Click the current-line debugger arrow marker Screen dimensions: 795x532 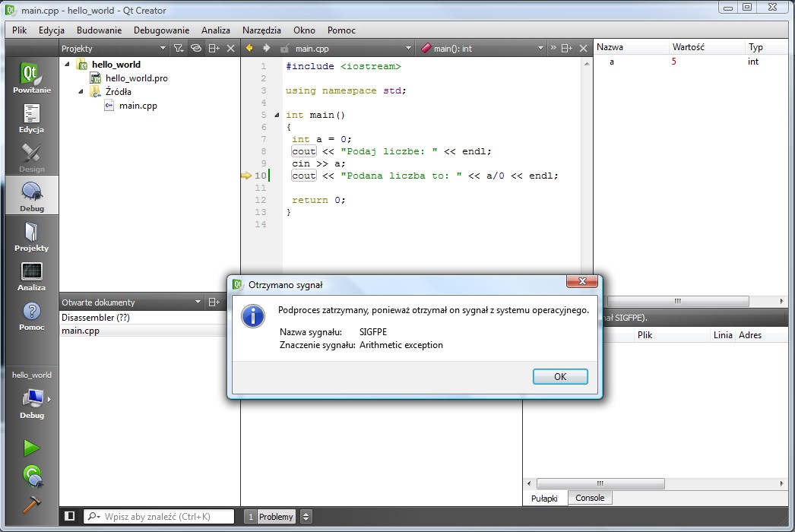coord(246,176)
